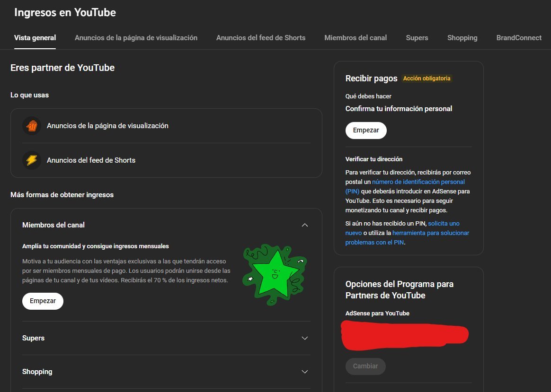551x392 pixels.
Task: Click Opciones del Programa para Partners heading
Action: 399,289
